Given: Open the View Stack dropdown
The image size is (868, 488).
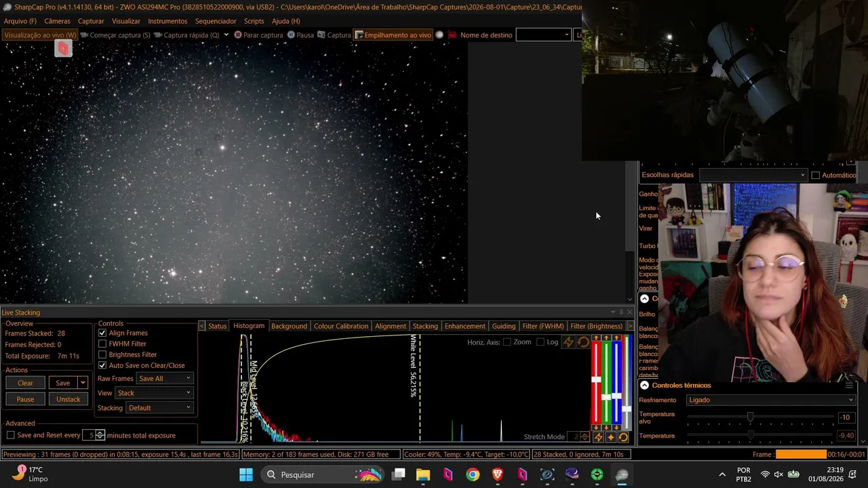Looking at the screenshot, I should 154,393.
